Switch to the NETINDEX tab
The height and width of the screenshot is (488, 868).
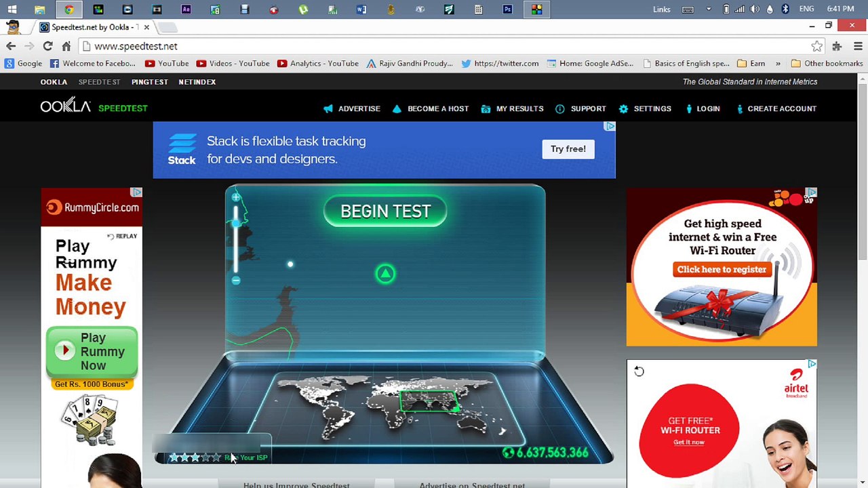coord(197,82)
